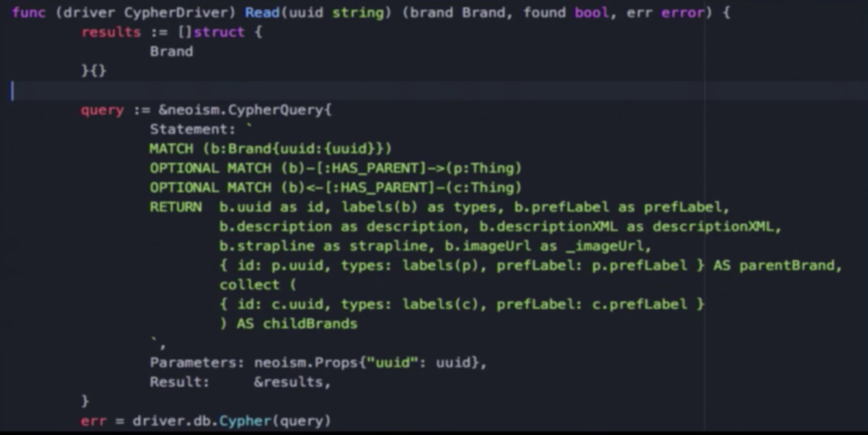Click the embedded 'Brand' struct field
This screenshot has width=868, height=435.
[x=171, y=52]
